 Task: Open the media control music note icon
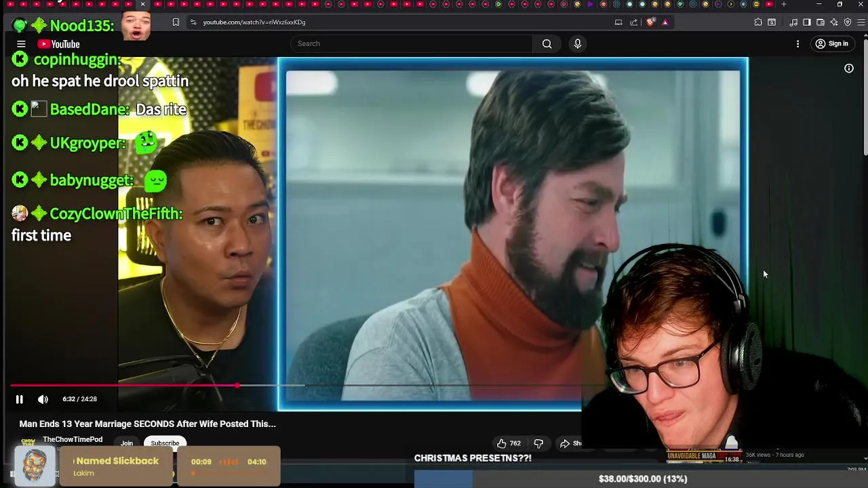tap(793, 22)
